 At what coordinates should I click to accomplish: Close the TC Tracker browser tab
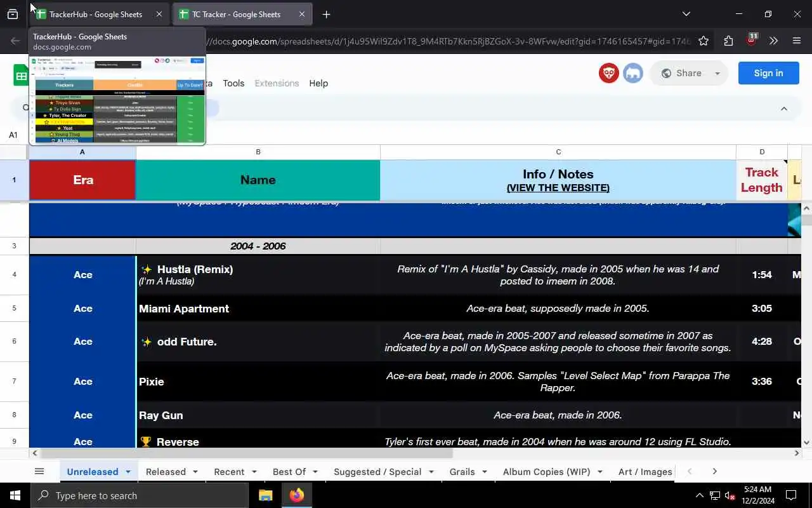point(302,14)
